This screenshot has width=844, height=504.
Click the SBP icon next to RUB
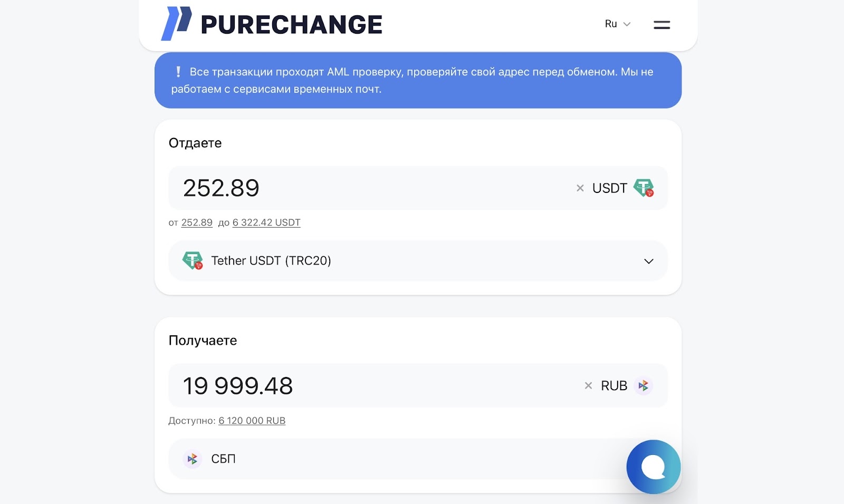tap(643, 386)
